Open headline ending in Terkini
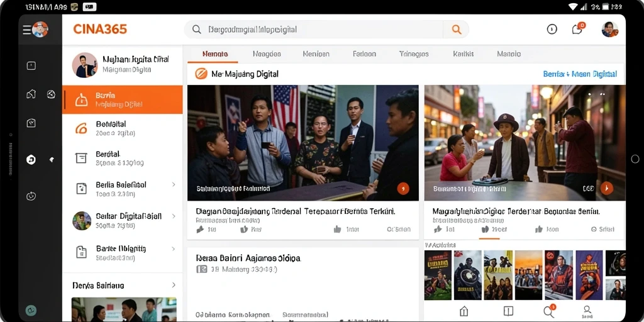The width and height of the screenshot is (644, 322). (296, 211)
